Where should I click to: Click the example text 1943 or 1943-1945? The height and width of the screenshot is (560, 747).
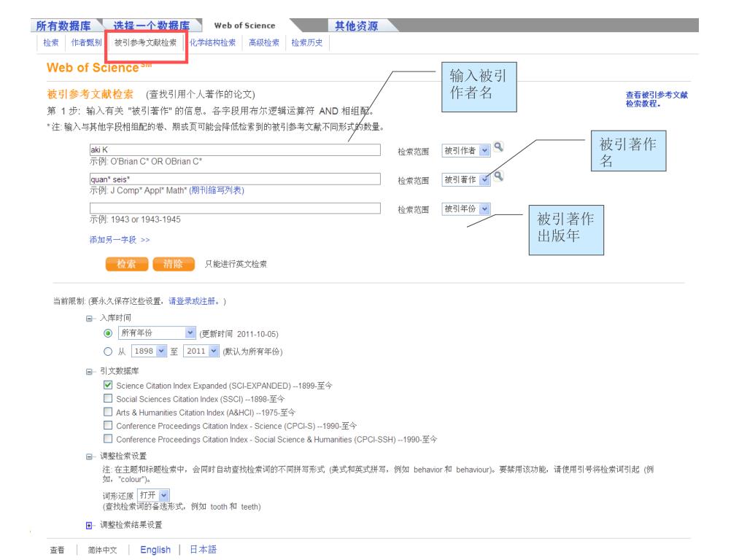[x=146, y=219]
